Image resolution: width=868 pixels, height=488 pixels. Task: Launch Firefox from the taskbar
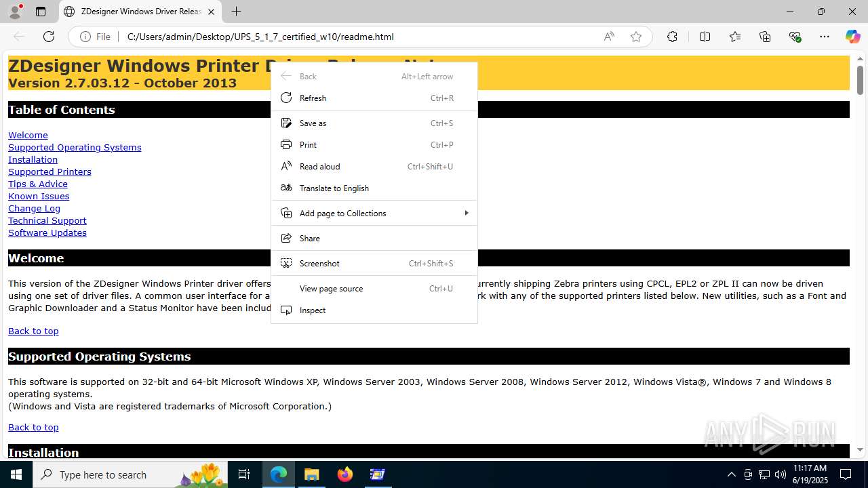[345, 474]
